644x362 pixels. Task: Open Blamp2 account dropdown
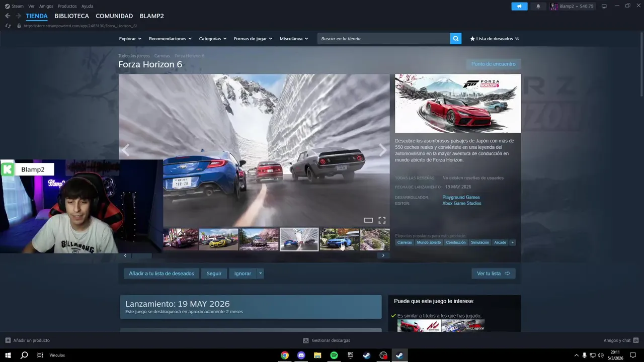point(572,6)
